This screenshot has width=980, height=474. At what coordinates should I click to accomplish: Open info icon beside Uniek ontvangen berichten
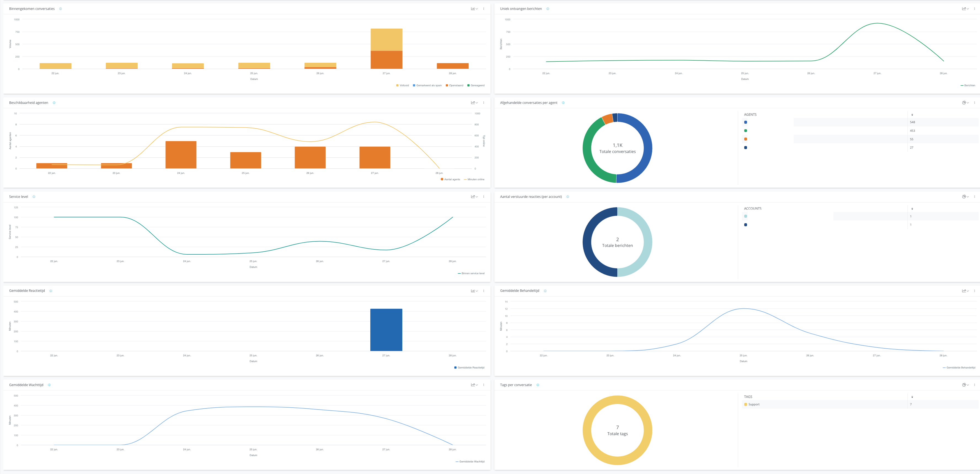(548, 9)
